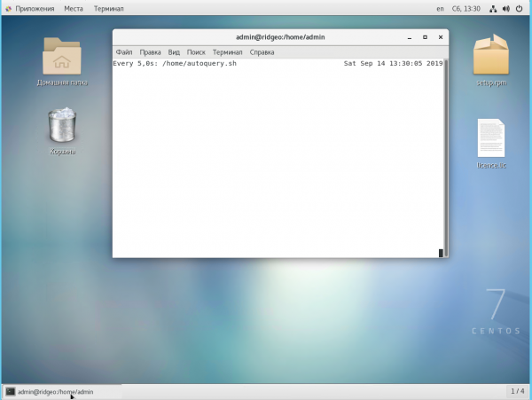Open the Справка help menu

tap(262, 52)
